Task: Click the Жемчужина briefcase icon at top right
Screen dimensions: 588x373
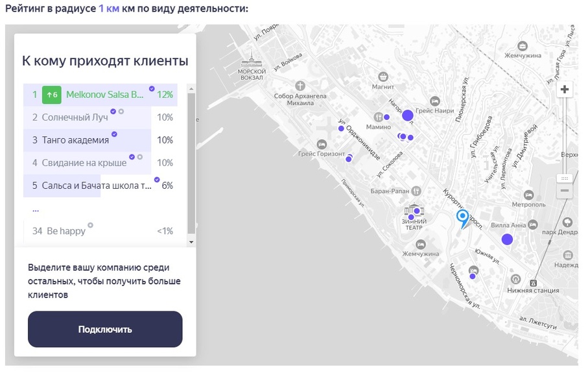Action: coord(523,46)
